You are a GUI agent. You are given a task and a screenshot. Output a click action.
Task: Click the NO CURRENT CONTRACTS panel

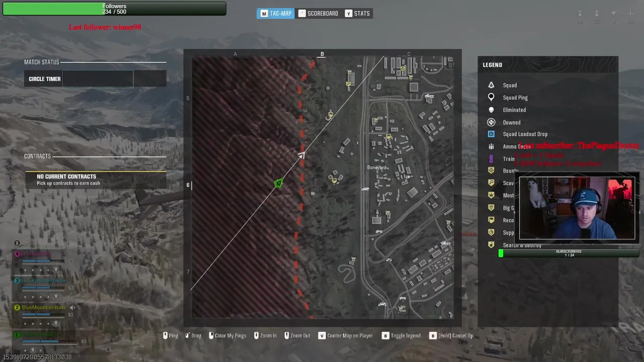coord(96,180)
